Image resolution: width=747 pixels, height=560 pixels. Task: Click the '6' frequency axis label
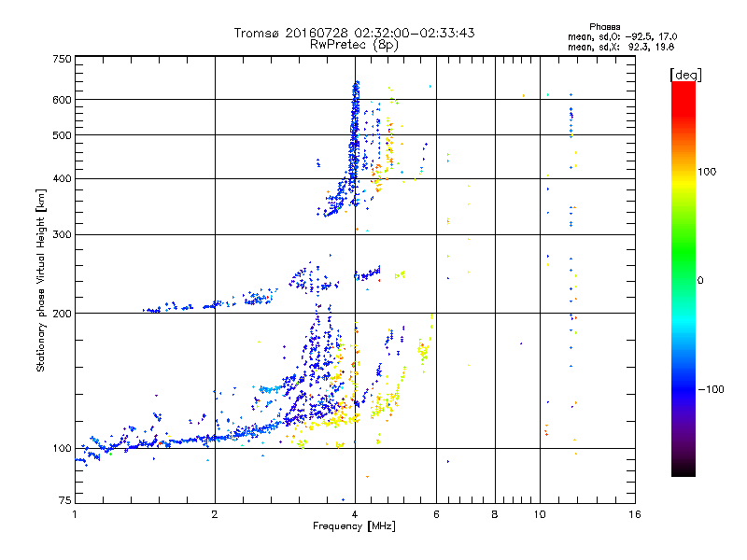pyautogui.click(x=436, y=514)
